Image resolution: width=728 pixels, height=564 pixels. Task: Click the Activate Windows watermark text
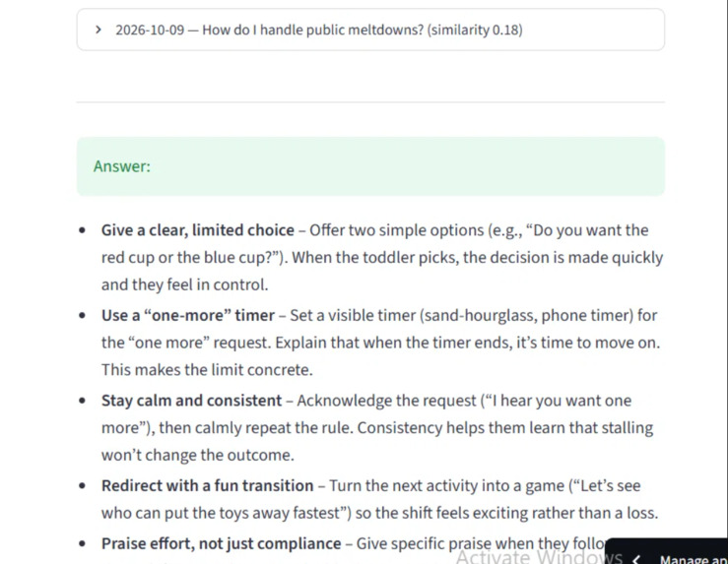pyautogui.click(x=539, y=556)
